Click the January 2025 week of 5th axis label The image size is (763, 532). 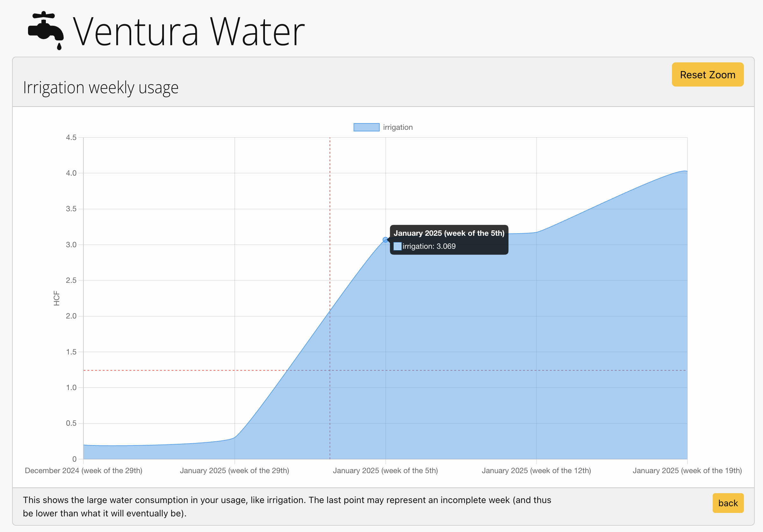coord(385,470)
